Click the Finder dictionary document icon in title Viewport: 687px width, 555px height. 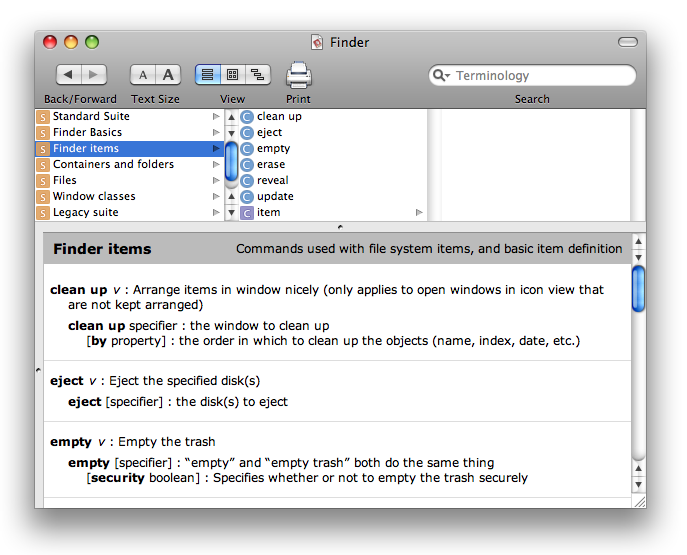click(317, 42)
